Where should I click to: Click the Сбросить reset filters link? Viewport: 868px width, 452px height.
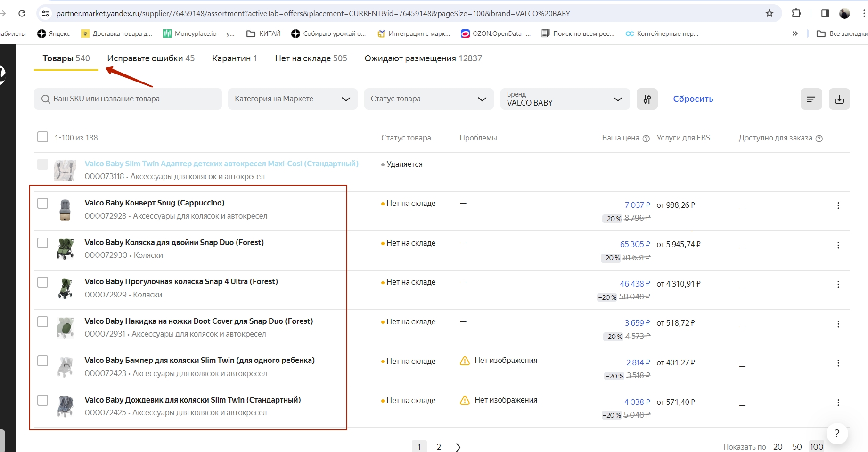tap(693, 99)
